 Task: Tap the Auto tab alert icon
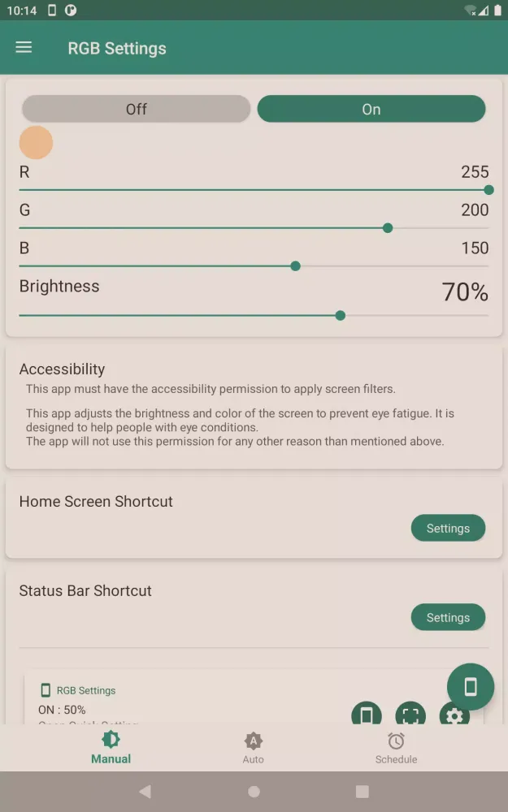253,740
